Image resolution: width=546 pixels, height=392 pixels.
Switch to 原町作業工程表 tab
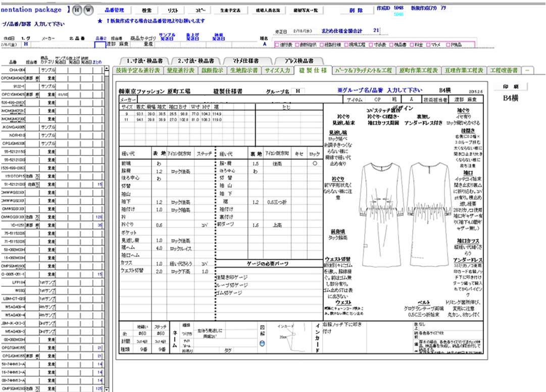click(418, 70)
